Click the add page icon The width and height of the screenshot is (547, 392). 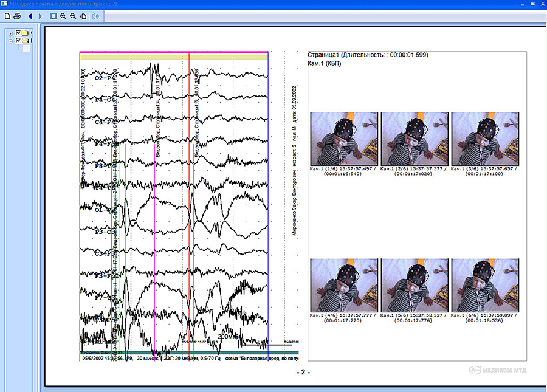[x=83, y=15]
